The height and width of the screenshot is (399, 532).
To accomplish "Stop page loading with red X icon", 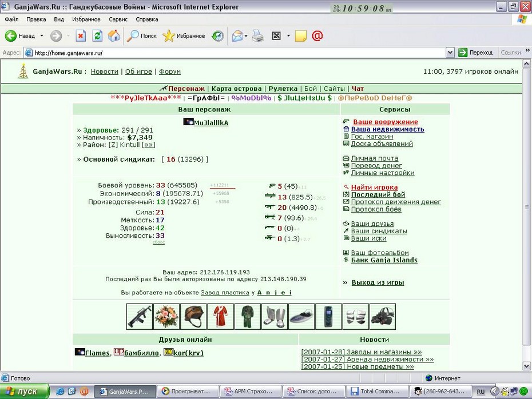I will pos(81,35).
